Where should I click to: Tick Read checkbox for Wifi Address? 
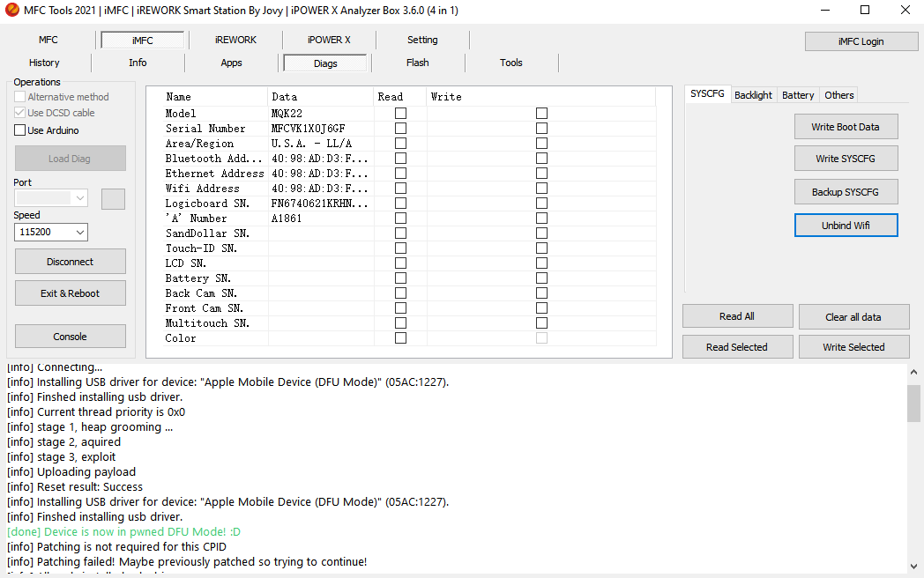pos(400,189)
